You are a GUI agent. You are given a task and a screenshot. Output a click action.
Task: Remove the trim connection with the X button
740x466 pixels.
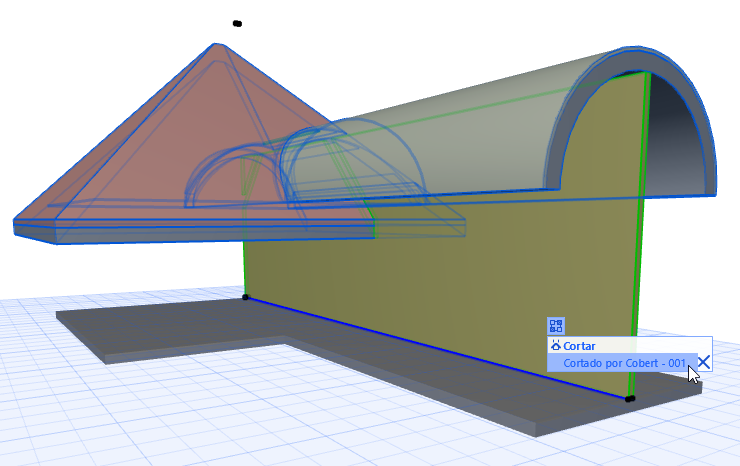[x=704, y=363]
